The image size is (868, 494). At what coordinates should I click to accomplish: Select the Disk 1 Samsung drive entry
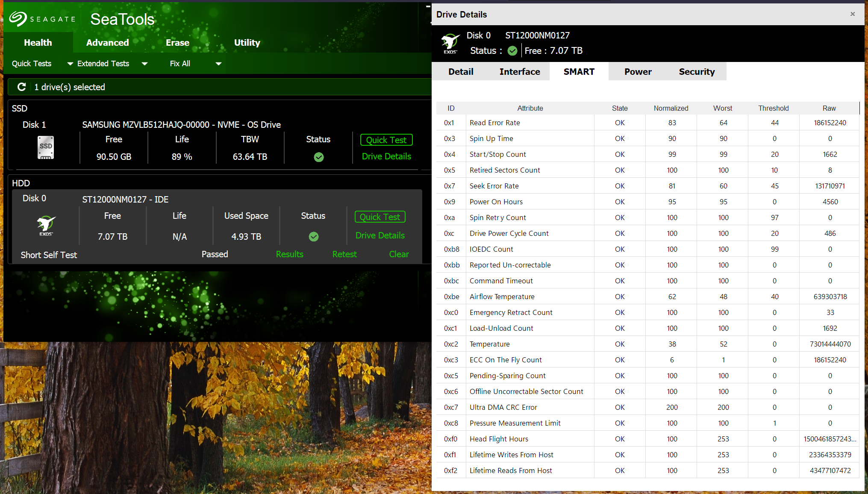click(x=217, y=143)
